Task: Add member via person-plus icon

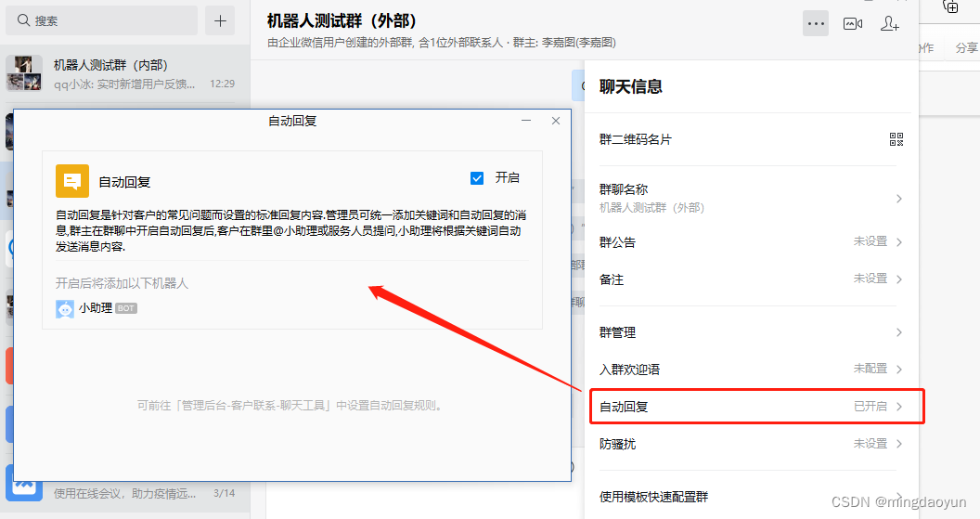Action: [x=889, y=24]
